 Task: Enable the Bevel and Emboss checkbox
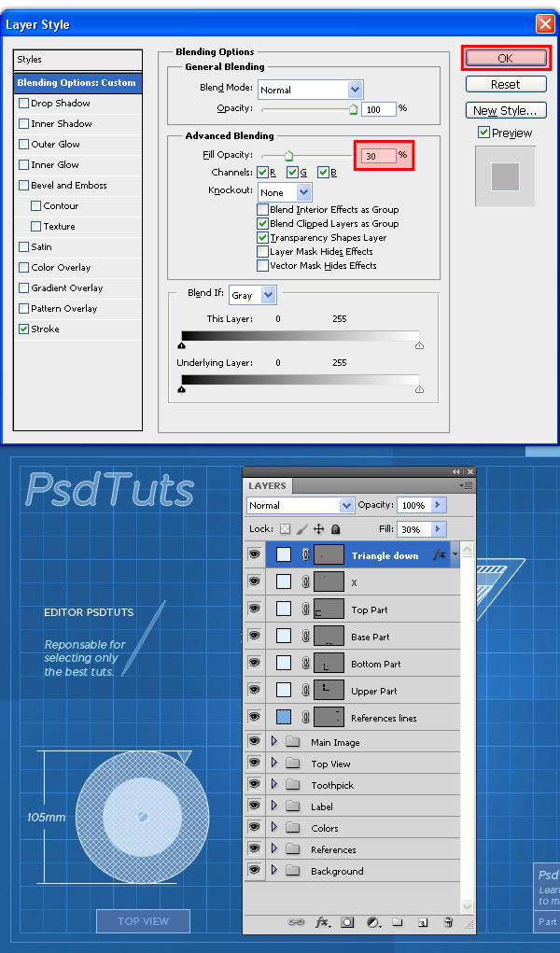coord(23,186)
